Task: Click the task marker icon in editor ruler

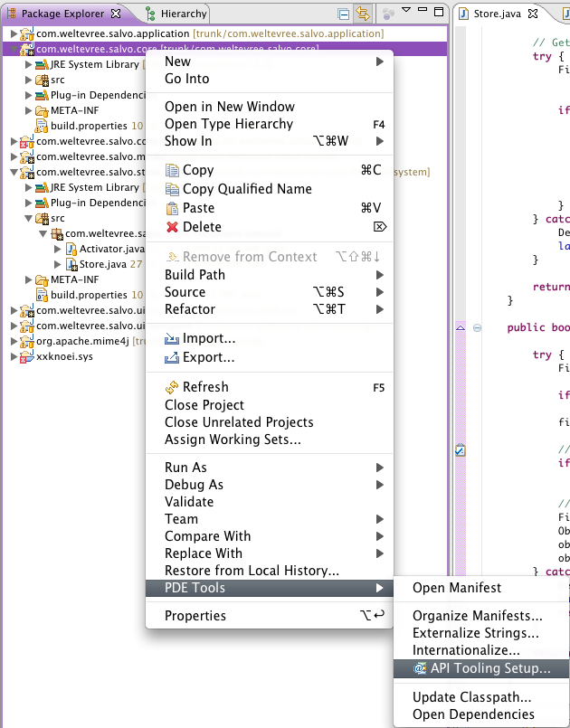Action: tap(461, 449)
